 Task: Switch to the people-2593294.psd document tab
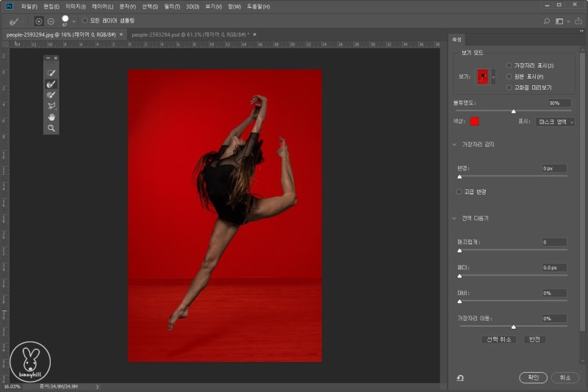click(189, 35)
